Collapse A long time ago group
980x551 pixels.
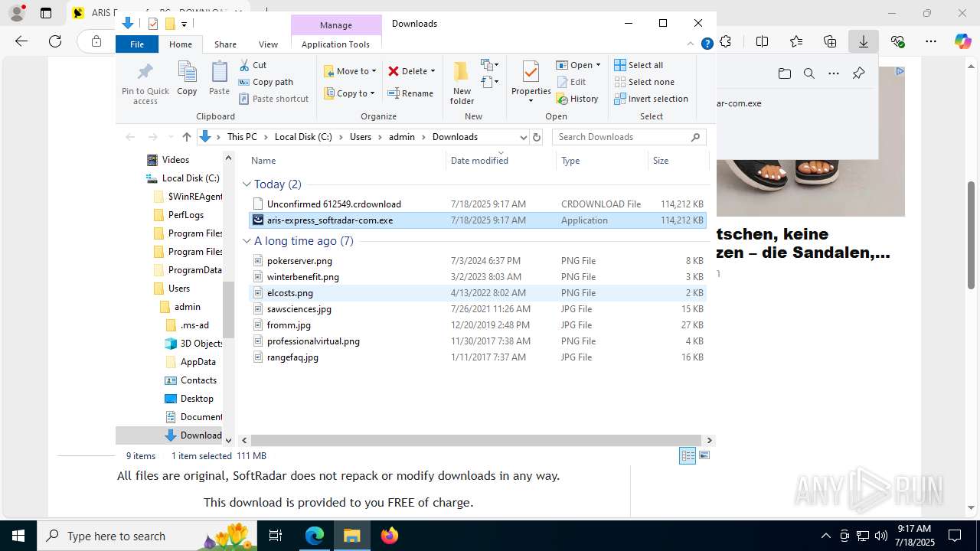(x=247, y=241)
